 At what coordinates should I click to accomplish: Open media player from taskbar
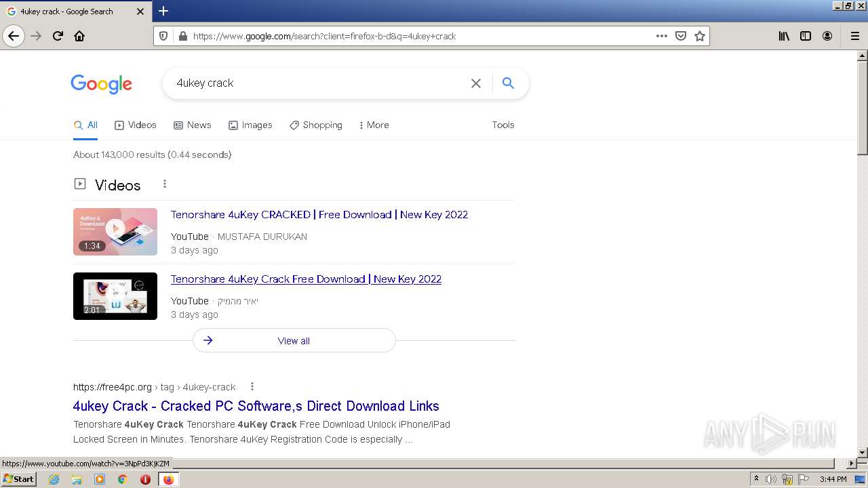100,479
